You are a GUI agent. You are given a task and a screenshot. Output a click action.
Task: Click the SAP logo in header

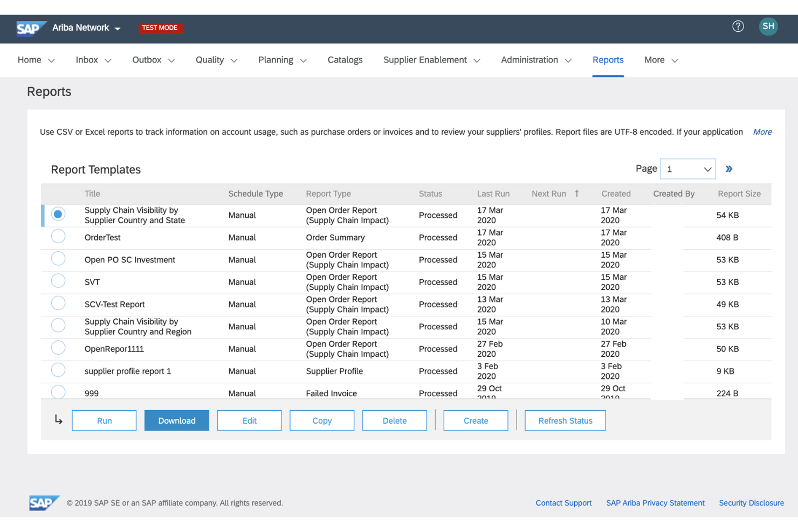coord(31,28)
